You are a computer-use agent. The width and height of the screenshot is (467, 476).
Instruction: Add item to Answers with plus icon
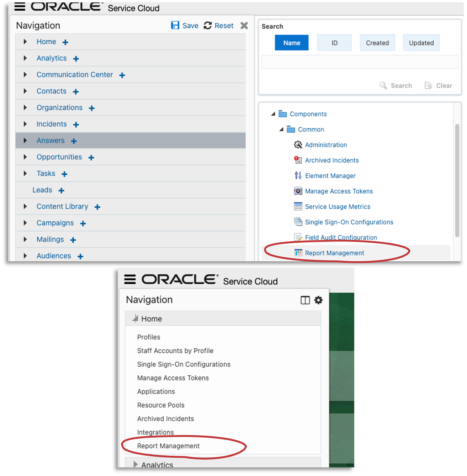74,141
